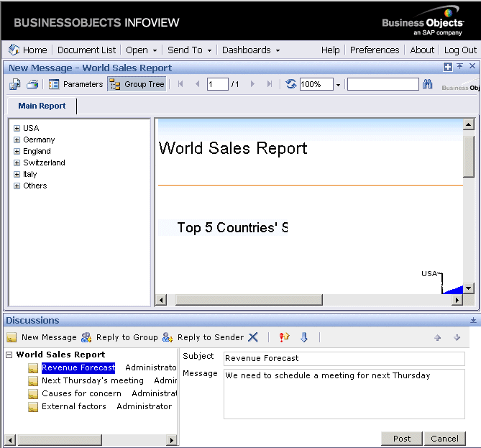Toggle the Group Tree button
Viewport: 481px width, 448px height.
point(137,84)
